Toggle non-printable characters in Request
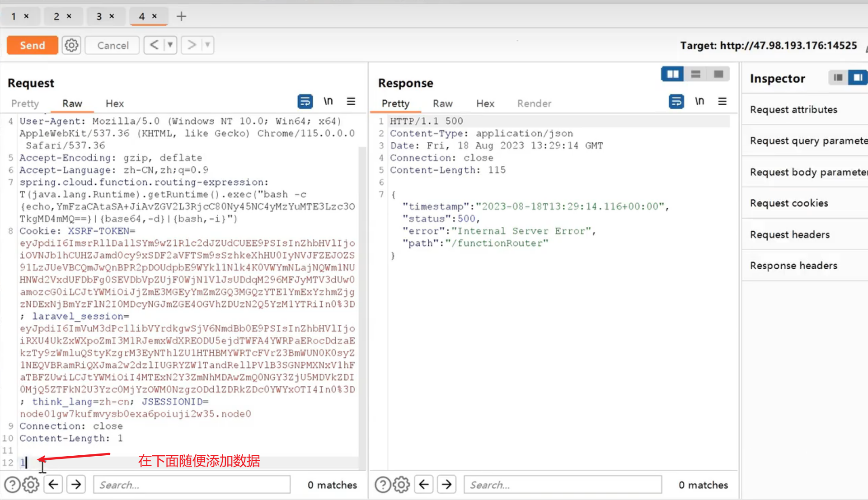868x500 pixels. click(x=328, y=102)
